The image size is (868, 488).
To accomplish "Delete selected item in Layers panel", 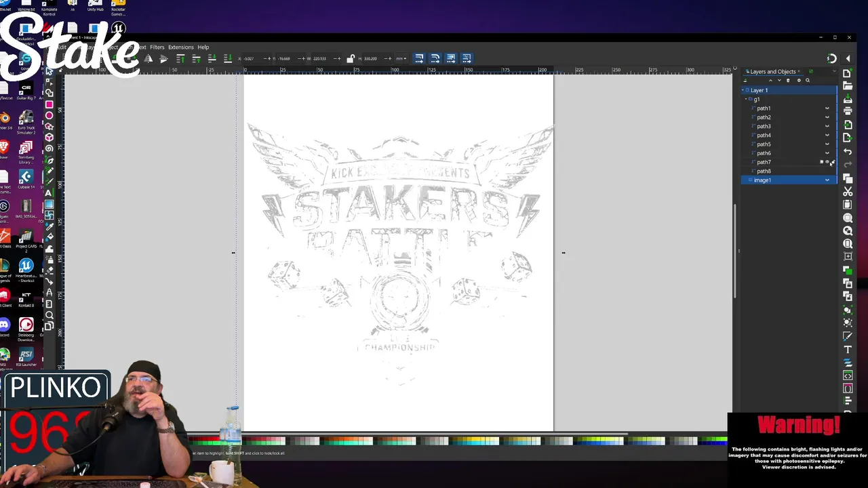I will [x=788, y=81].
